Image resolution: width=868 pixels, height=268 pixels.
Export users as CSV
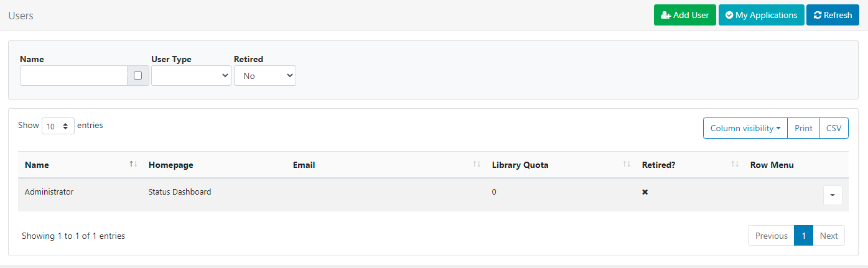click(x=834, y=128)
